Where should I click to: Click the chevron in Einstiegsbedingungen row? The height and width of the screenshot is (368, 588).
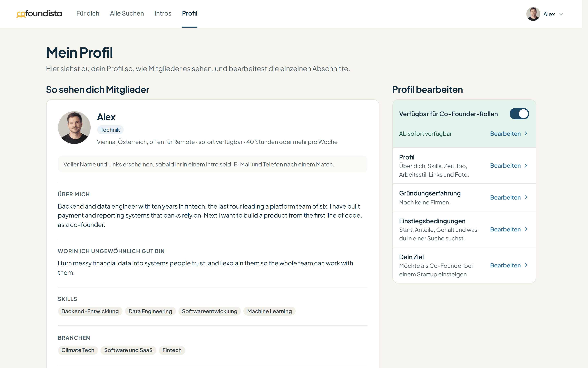click(526, 229)
